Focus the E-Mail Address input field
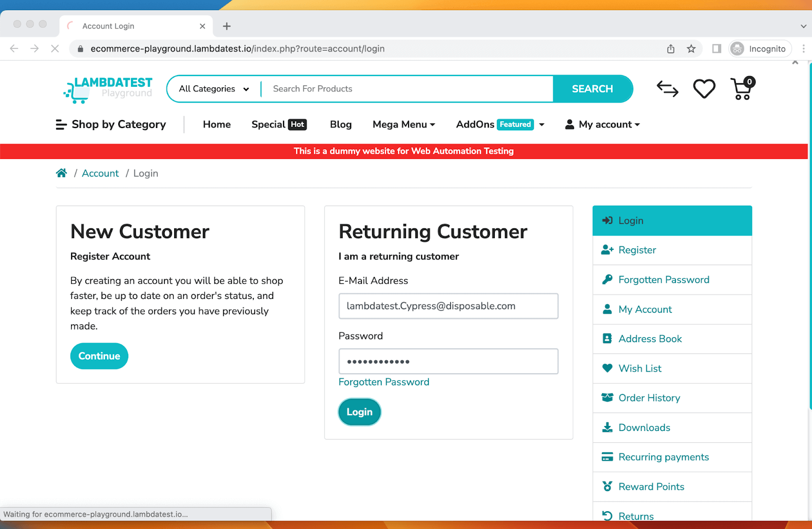The height and width of the screenshot is (529, 812). click(x=448, y=306)
